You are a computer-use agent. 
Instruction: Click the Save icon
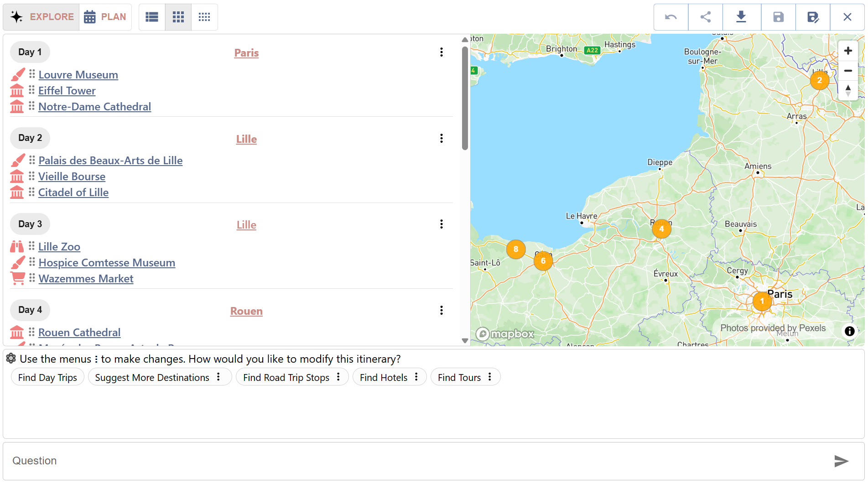click(x=778, y=17)
